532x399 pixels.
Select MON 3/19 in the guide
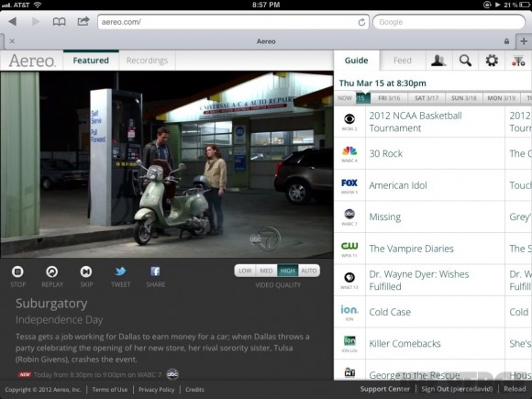click(501, 98)
